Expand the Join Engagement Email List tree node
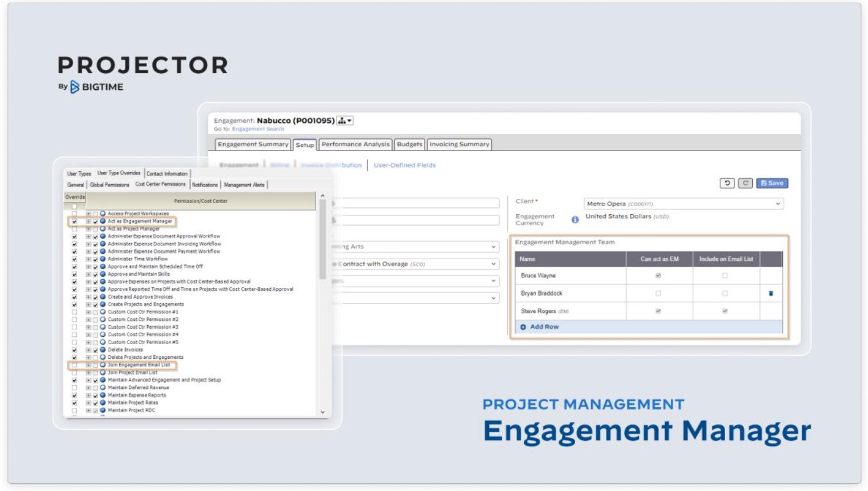Image resolution: width=868 pixels, height=491 pixels. pyautogui.click(x=89, y=365)
